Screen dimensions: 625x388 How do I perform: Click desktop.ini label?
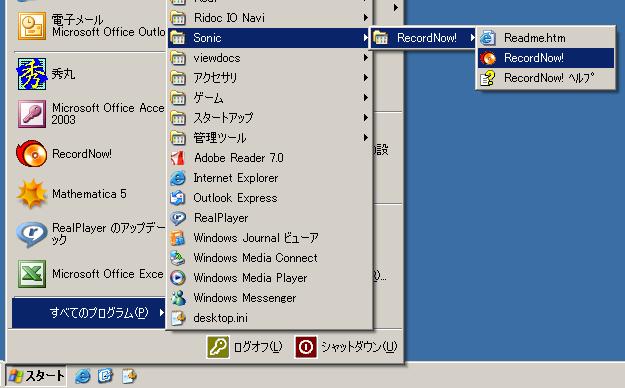coord(220,318)
